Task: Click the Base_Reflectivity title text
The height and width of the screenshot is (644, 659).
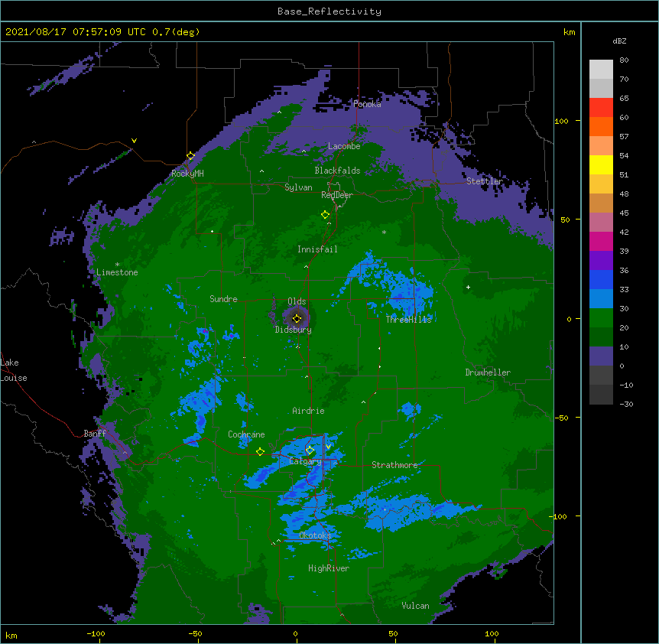Action: coord(329,11)
